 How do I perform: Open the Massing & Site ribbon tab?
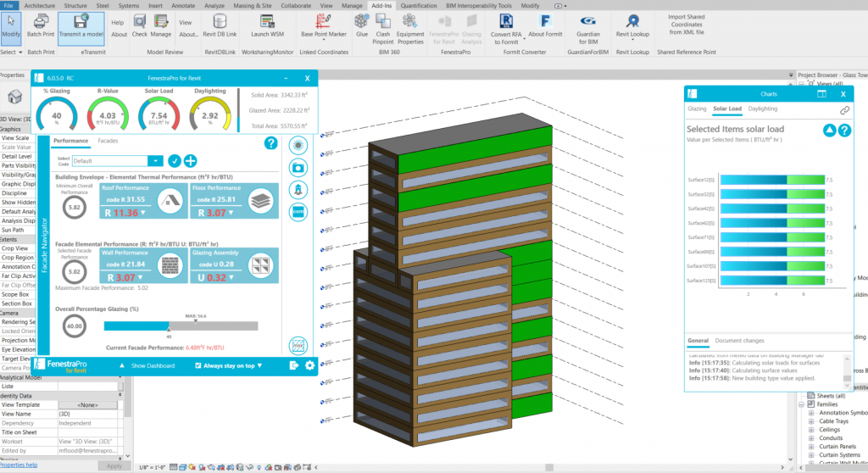[253, 6]
